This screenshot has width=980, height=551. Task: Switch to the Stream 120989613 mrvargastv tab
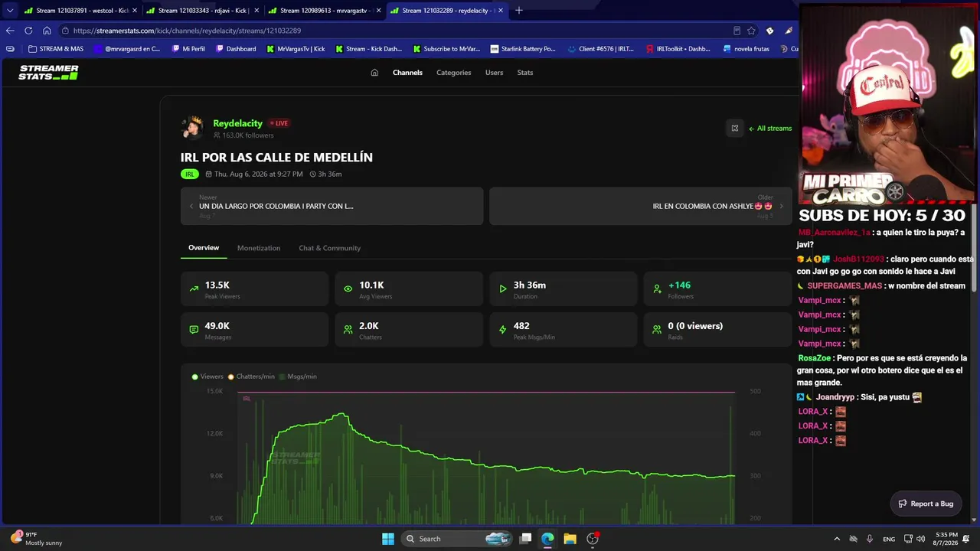pos(325,11)
